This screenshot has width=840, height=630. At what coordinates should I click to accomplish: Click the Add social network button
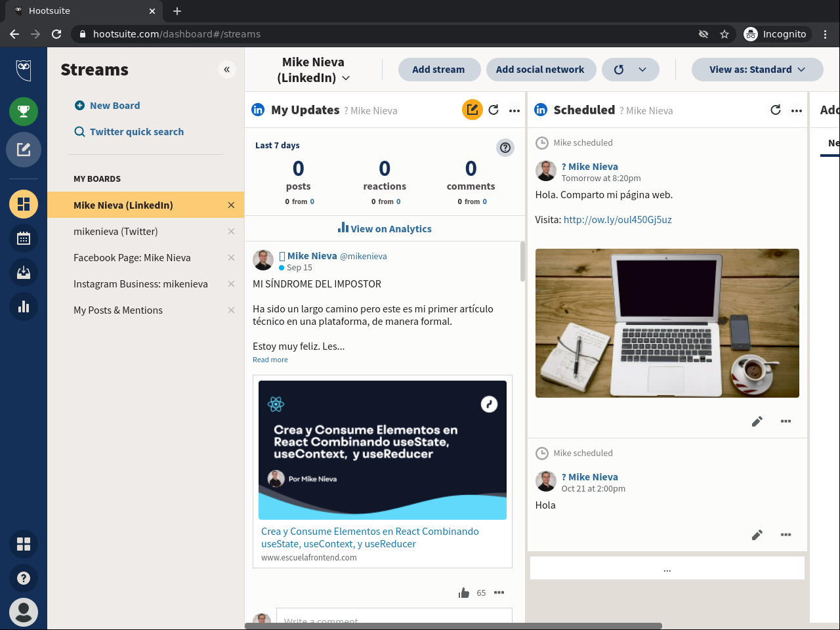[x=541, y=70]
